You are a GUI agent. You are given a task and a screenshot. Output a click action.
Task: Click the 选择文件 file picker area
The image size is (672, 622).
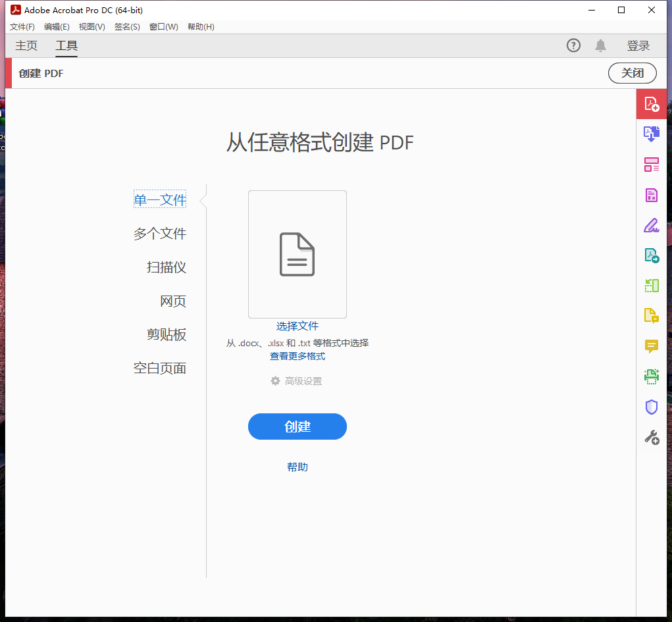click(297, 326)
